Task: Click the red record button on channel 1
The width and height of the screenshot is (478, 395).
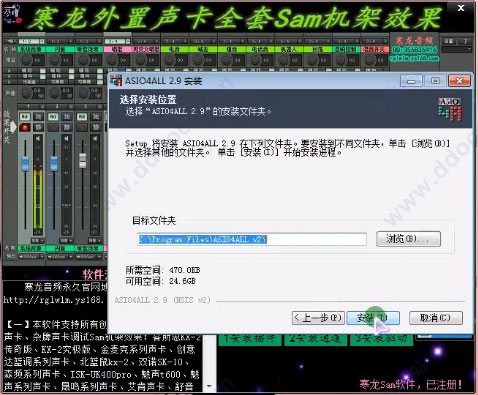Action: click(25, 127)
